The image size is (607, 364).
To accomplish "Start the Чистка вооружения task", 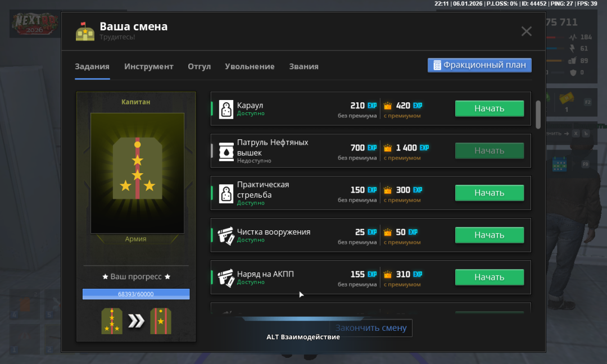I will (489, 235).
